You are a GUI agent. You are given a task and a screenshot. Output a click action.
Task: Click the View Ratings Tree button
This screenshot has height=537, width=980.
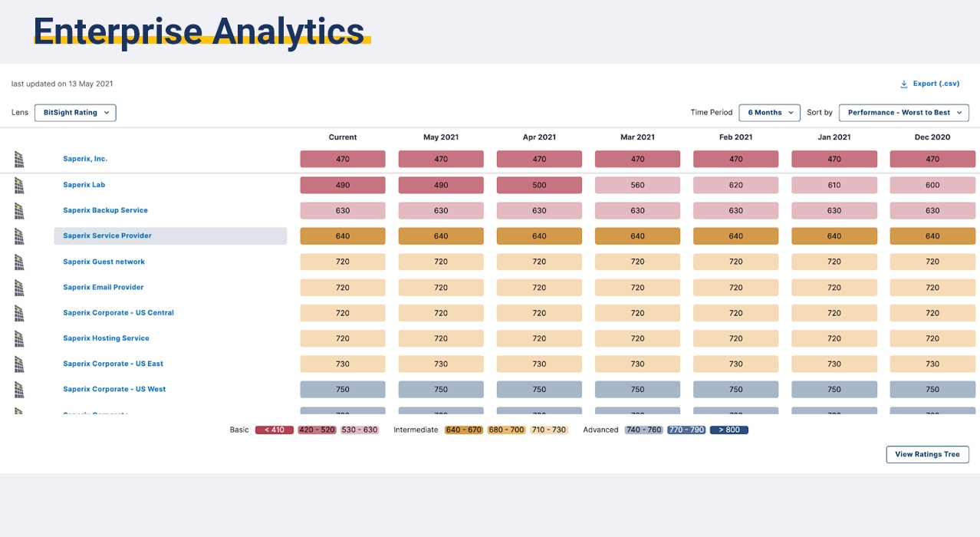click(x=927, y=454)
